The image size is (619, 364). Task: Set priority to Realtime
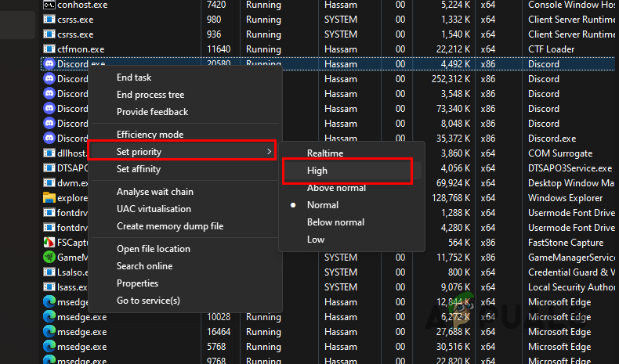click(325, 153)
